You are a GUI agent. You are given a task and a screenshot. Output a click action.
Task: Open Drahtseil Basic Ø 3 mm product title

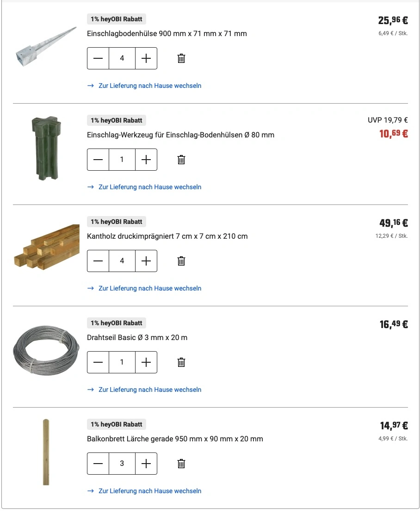[137, 337]
